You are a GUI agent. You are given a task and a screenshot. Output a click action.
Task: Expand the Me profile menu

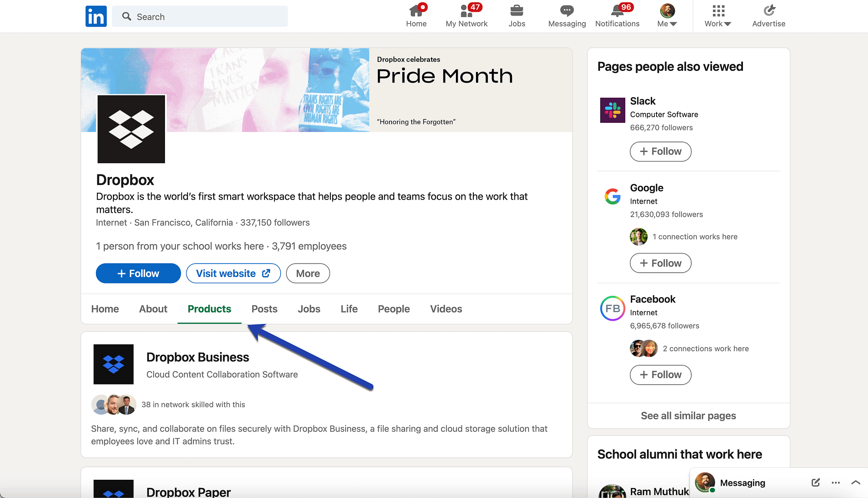pos(667,16)
